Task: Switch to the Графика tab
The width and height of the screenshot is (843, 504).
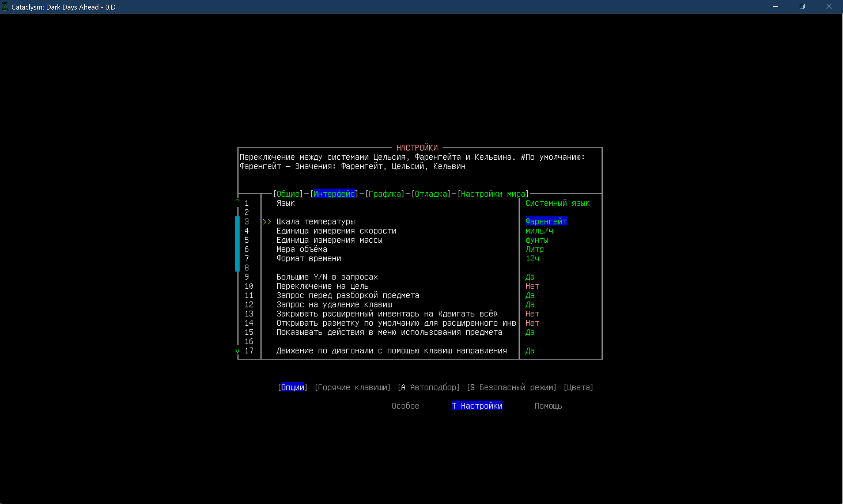Action: (x=385, y=194)
